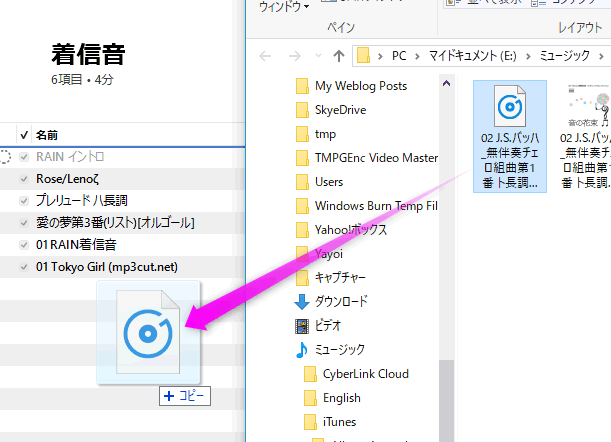Click the folder tree scrollbar up arrow
This screenshot has height=442, width=611.
coord(446,84)
